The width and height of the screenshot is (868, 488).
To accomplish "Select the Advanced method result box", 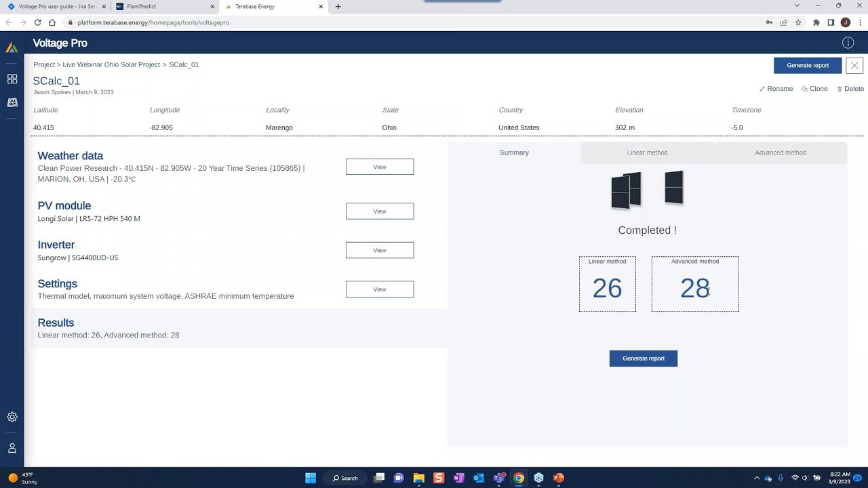I will point(695,284).
